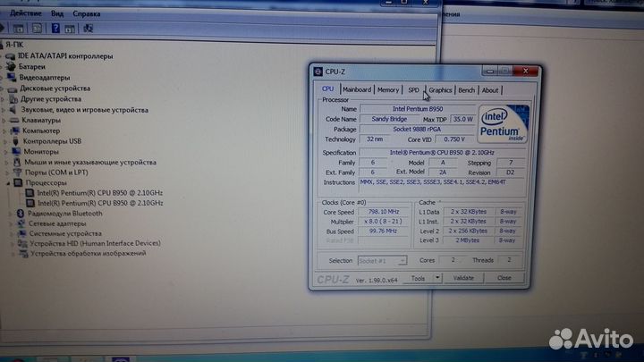Click the blue help icon in Device Manager toolbar
The height and width of the screenshot is (362, 644).
click(55, 29)
